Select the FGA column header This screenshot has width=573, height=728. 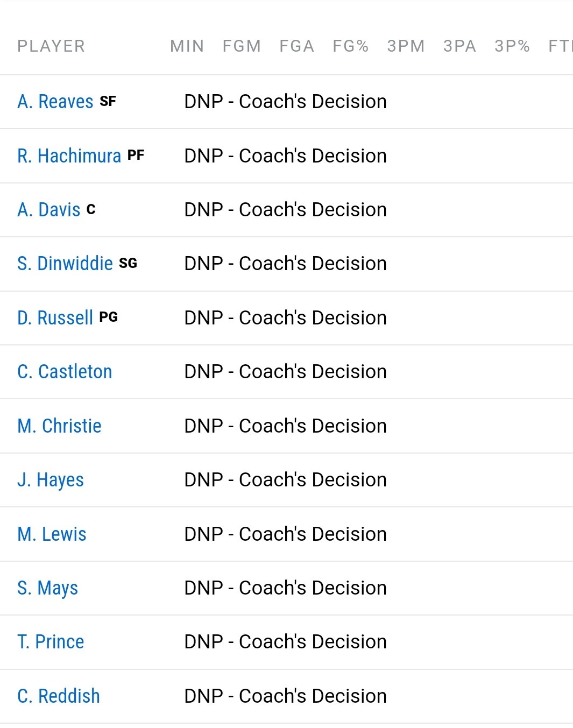[297, 46]
